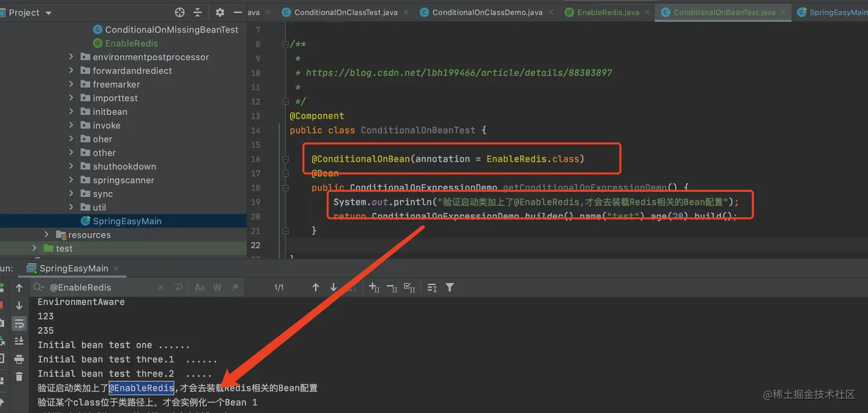Expand the shuthookdown folder
This screenshot has width=868, height=413.
71,167
